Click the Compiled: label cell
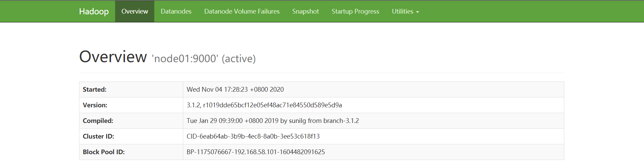This screenshot has width=644, height=163. click(x=131, y=121)
